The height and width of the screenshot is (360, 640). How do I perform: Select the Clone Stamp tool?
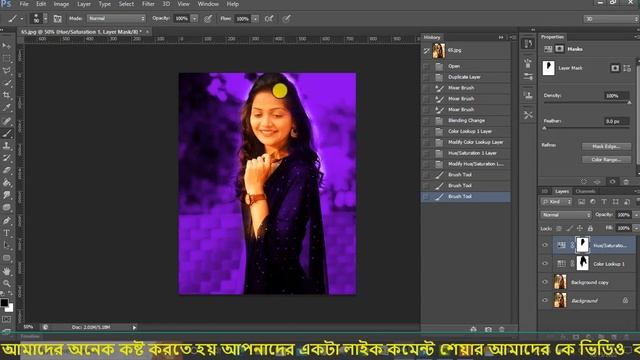pos(7,146)
